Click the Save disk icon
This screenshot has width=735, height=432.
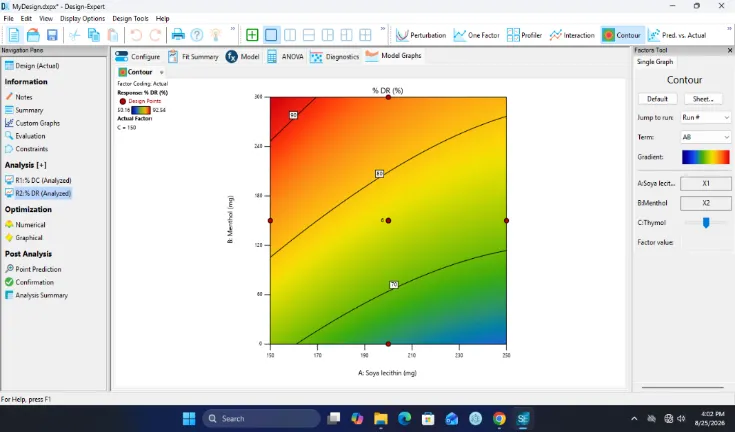click(52, 35)
